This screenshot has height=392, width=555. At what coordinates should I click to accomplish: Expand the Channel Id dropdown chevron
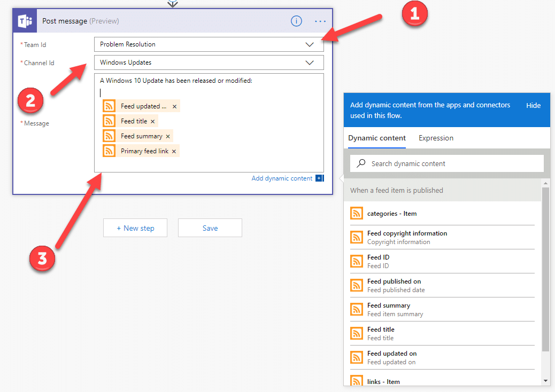310,62
